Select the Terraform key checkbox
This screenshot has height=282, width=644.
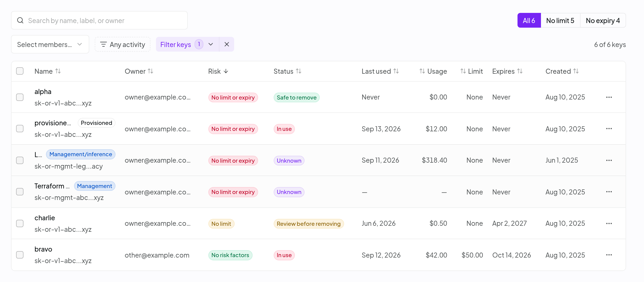point(20,192)
